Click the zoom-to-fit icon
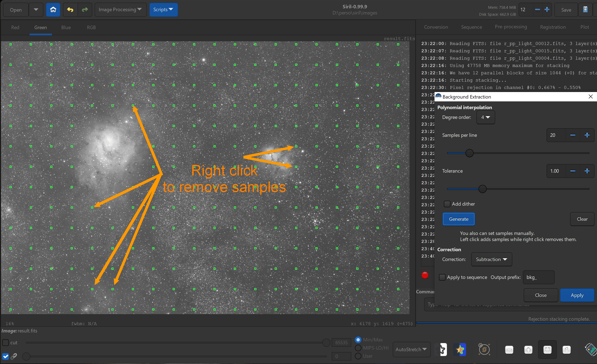This screenshot has width=597, height=364. [547, 350]
